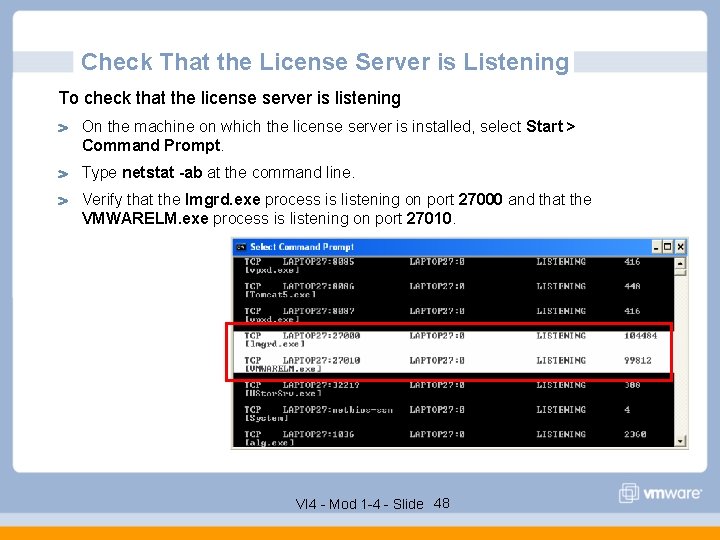Click the bold 'netstat -ab' command text
Viewport: 720px width, 540px height.
pos(162,173)
